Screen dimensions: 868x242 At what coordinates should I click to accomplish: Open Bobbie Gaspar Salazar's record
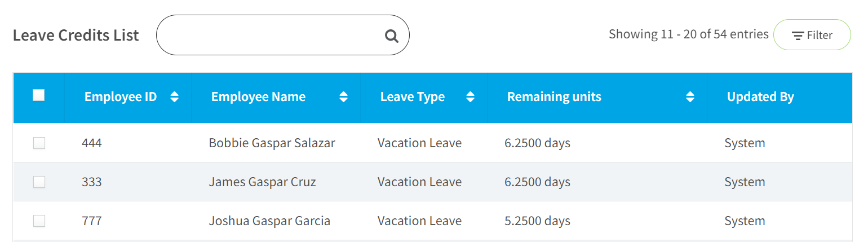272,143
